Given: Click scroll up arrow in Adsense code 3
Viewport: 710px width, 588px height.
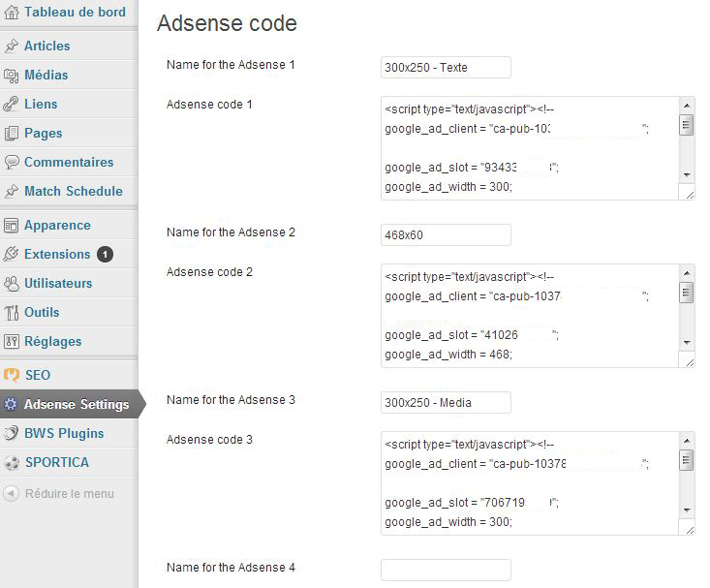Looking at the screenshot, I should point(687,441).
